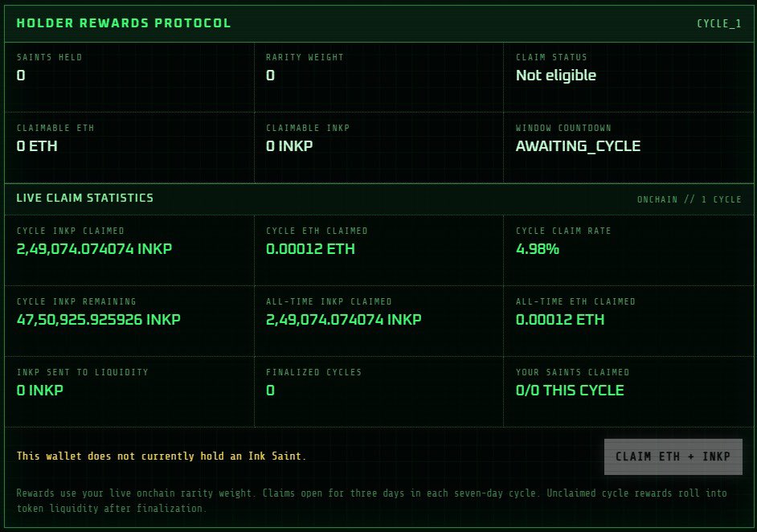Click the ALL-TIME INKP CLAIMED label

(x=329, y=301)
